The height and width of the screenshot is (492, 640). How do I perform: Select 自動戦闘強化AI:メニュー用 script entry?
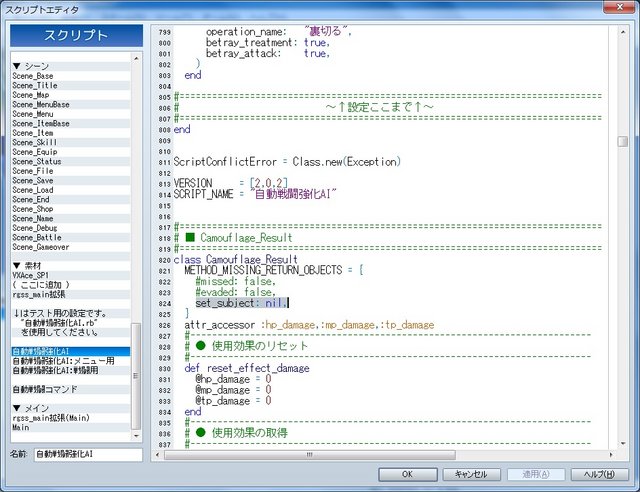71,361
